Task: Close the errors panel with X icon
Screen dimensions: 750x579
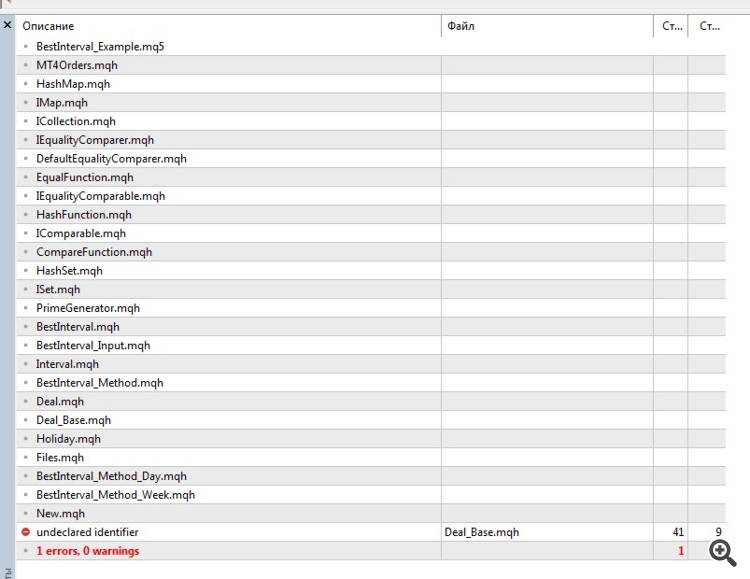Action: (7, 24)
